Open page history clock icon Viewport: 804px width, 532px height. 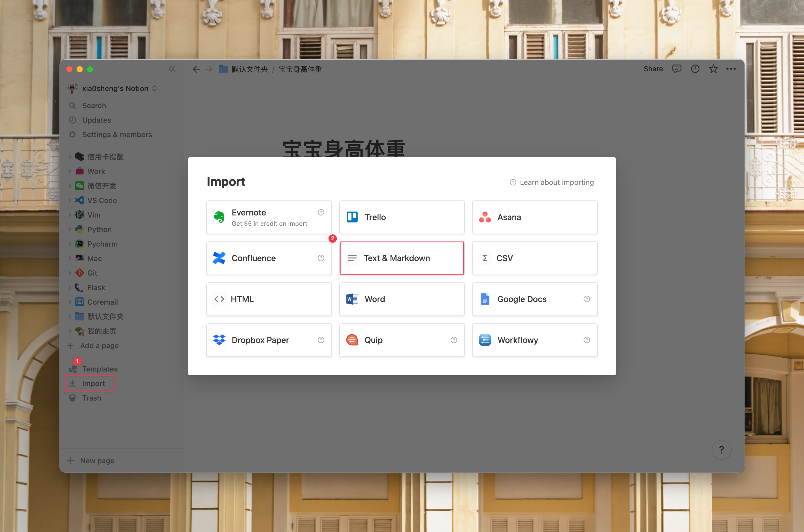pyautogui.click(x=695, y=69)
